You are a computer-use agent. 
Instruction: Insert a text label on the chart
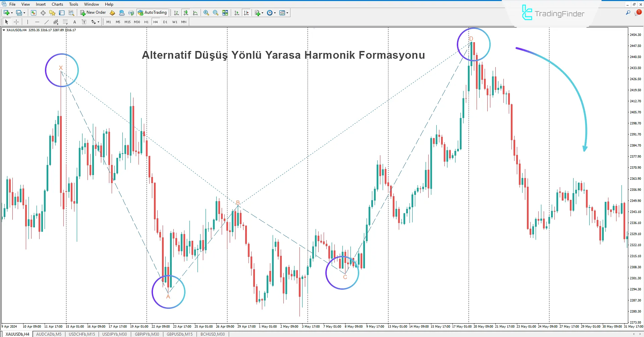click(84, 22)
